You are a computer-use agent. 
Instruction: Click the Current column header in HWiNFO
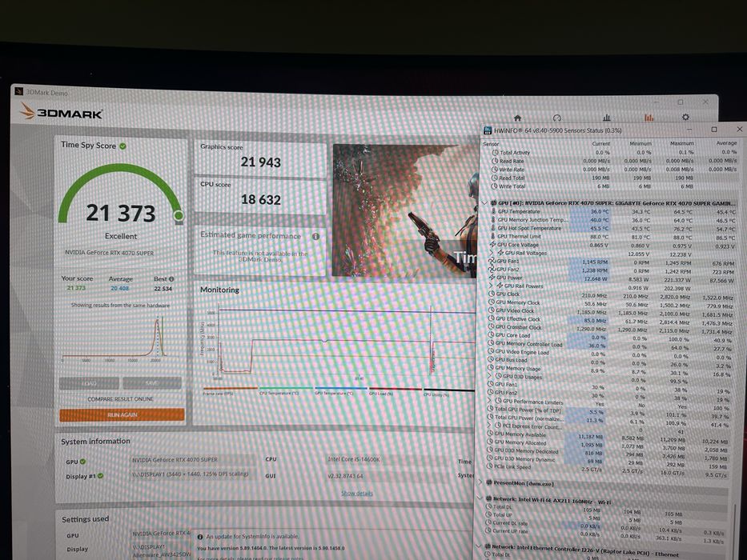coord(600,143)
